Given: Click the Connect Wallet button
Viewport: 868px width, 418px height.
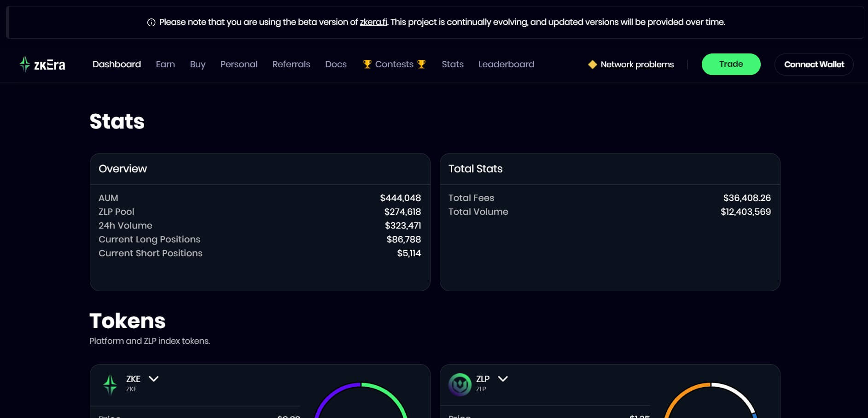Looking at the screenshot, I should tap(814, 64).
